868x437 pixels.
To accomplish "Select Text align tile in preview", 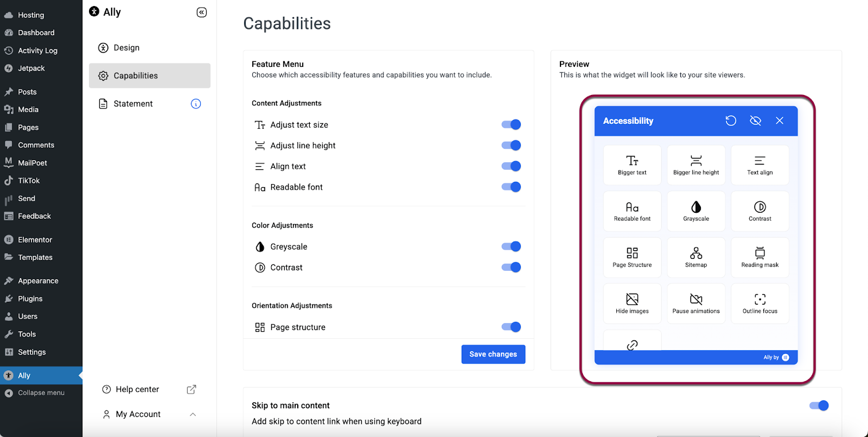I will coord(760,165).
